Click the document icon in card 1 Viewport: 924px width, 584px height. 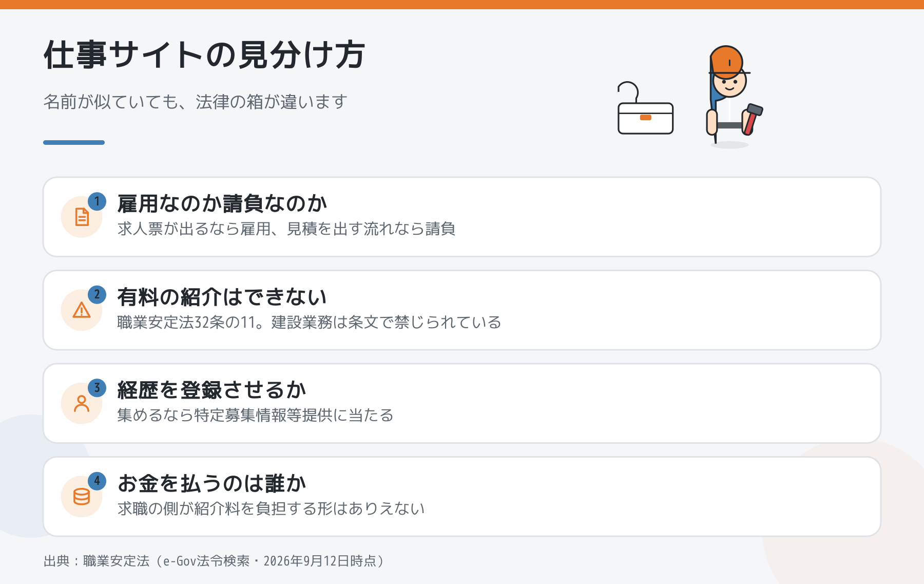coord(82,217)
